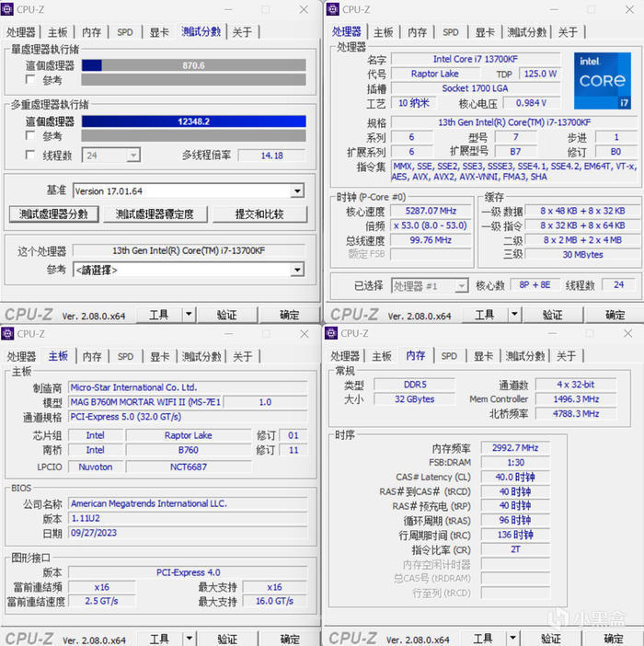Click 測試處理器穩定度 stress button

pyautogui.click(x=155, y=213)
